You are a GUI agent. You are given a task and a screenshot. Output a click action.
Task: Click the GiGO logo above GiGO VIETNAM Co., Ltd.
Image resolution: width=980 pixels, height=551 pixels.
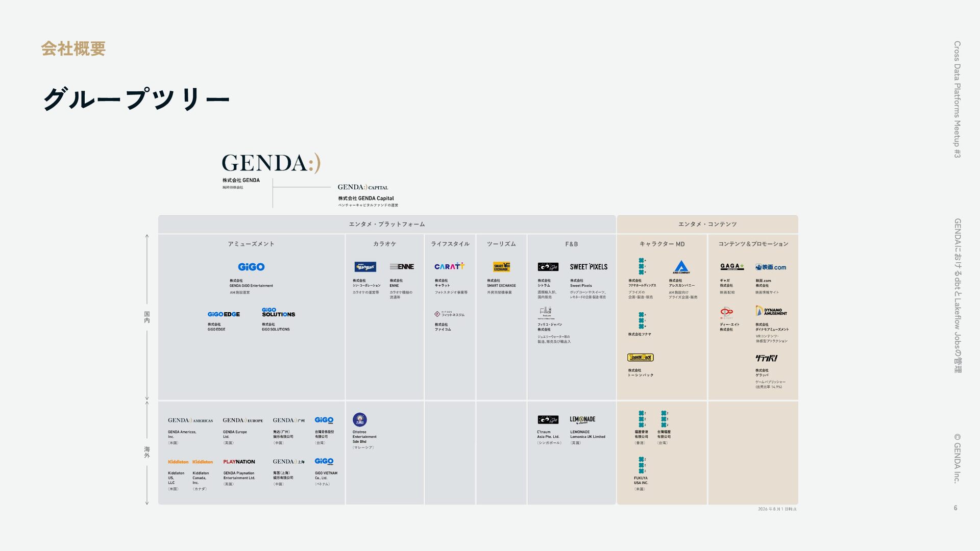click(324, 462)
